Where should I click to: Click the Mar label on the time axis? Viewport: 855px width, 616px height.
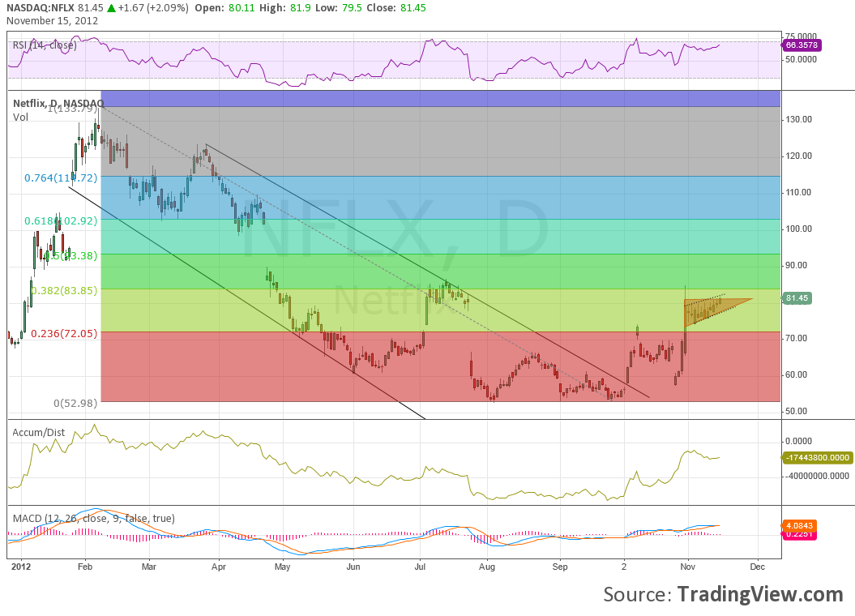coord(149,567)
